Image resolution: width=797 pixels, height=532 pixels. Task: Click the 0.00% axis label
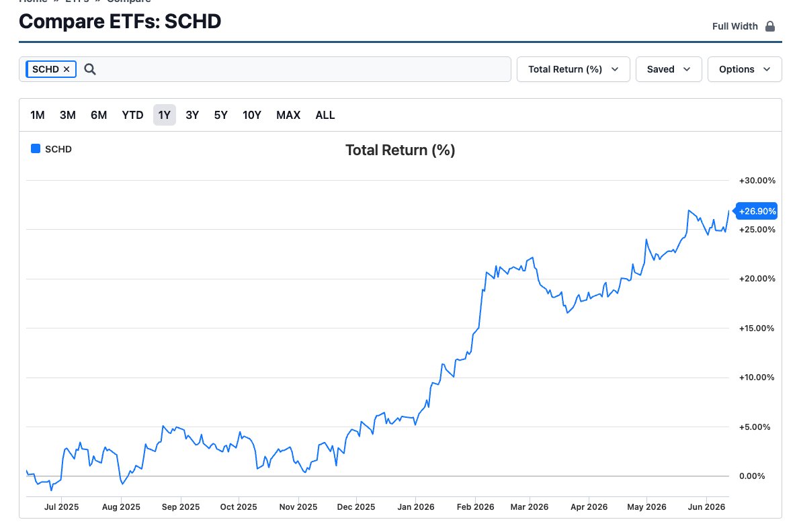752,476
